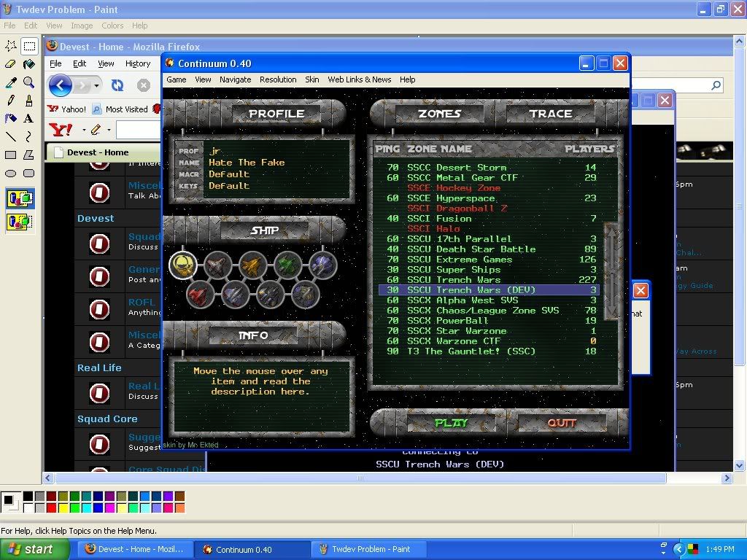
Task: Open Firefox back history dropdown arrow
Action: (x=97, y=86)
